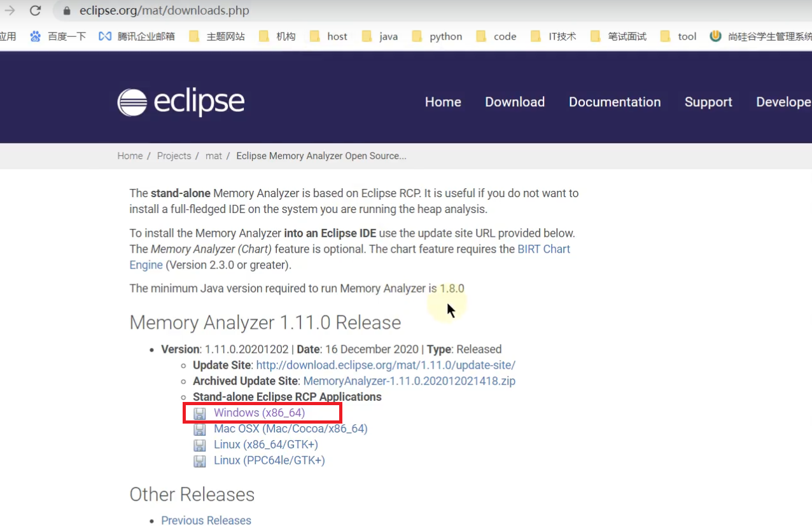Click the Stand-alone Eclipse RCP Applications label
The image size is (812, 526).
pos(287,397)
